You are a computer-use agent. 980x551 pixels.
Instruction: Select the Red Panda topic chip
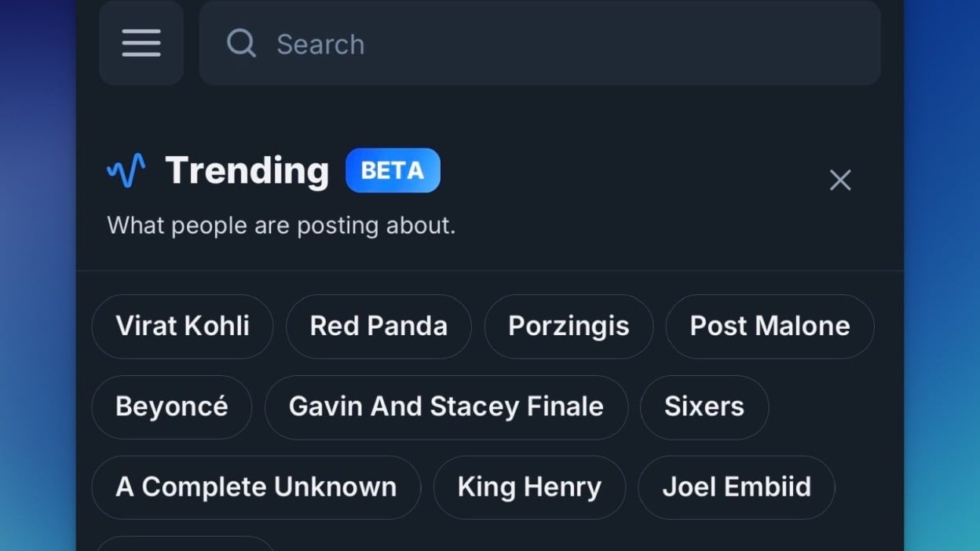point(378,327)
